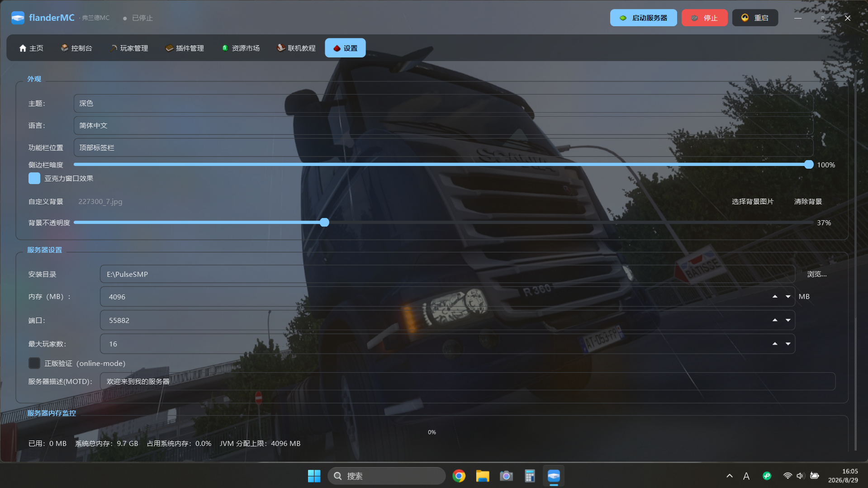Image resolution: width=868 pixels, height=488 pixels.
Task: Open the 控制台 console tab
Action: pos(76,48)
